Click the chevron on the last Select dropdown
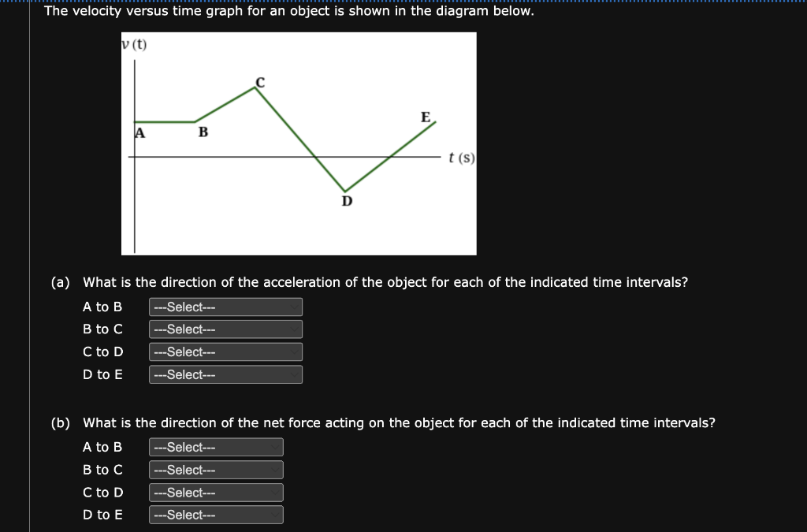The height and width of the screenshot is (532, 807). point(276,514)
